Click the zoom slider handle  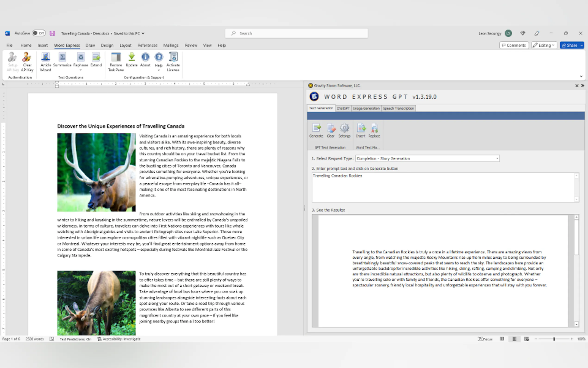click(x=554, y=339)
